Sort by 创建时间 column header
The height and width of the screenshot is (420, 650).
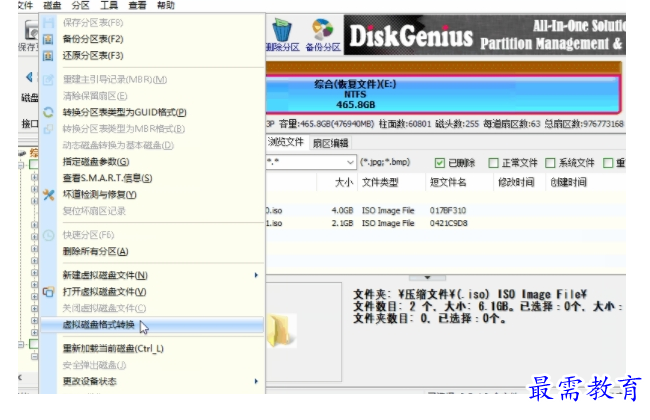click(568, 182)
